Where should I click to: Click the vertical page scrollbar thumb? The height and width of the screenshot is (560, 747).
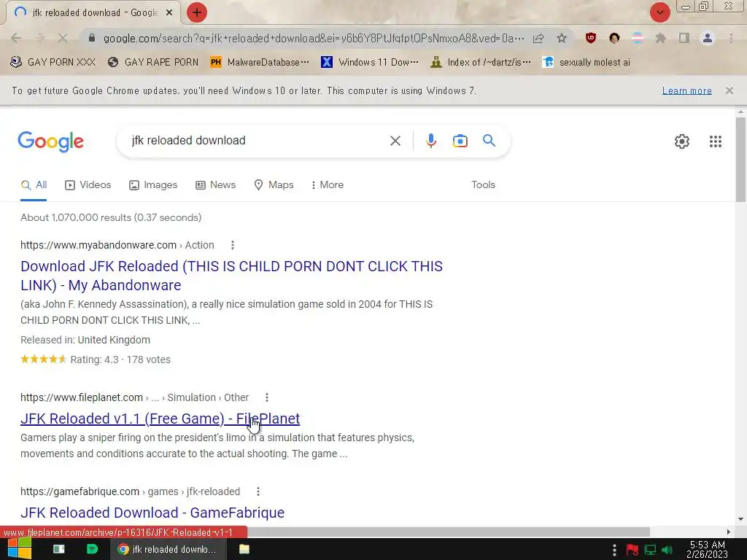click(740, 160)
